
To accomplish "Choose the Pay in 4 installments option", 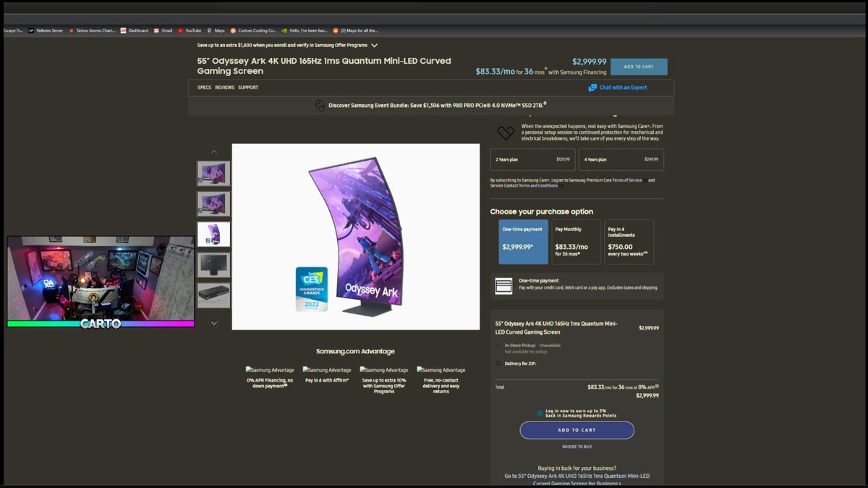I will coord(629,242).
